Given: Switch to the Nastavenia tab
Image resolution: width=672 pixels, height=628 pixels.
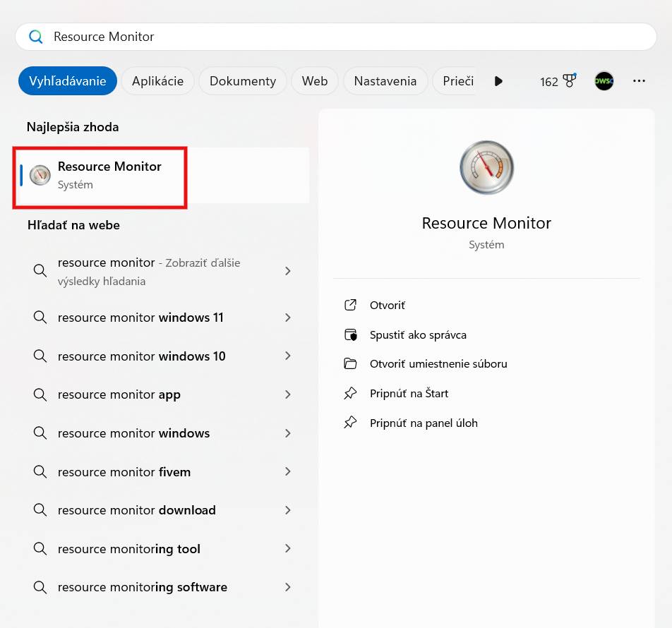Looking at the screenshot, I should [385, 81].
